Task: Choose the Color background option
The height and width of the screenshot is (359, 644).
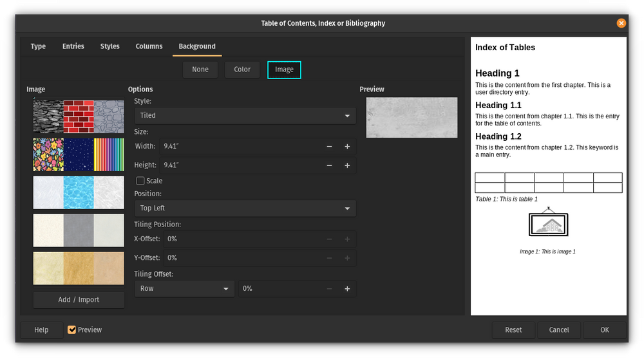Action: [x=242, y=69]
